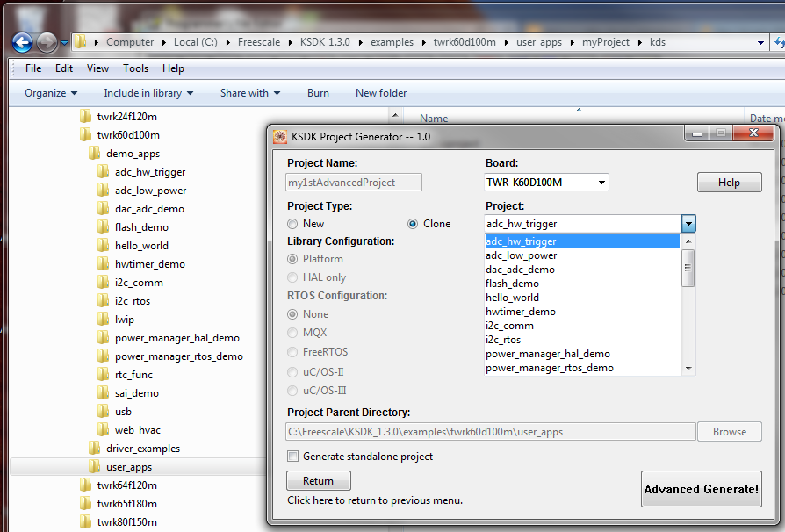Viewport: 785px width, 532px height.
Task: Click the Browse button
Action: [730, 431]
